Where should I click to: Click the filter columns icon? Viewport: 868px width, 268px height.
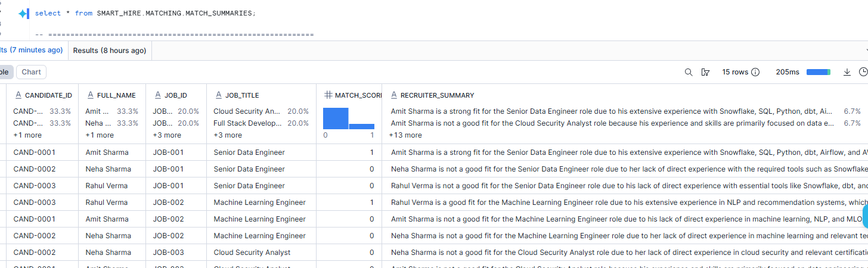(706, 72)
